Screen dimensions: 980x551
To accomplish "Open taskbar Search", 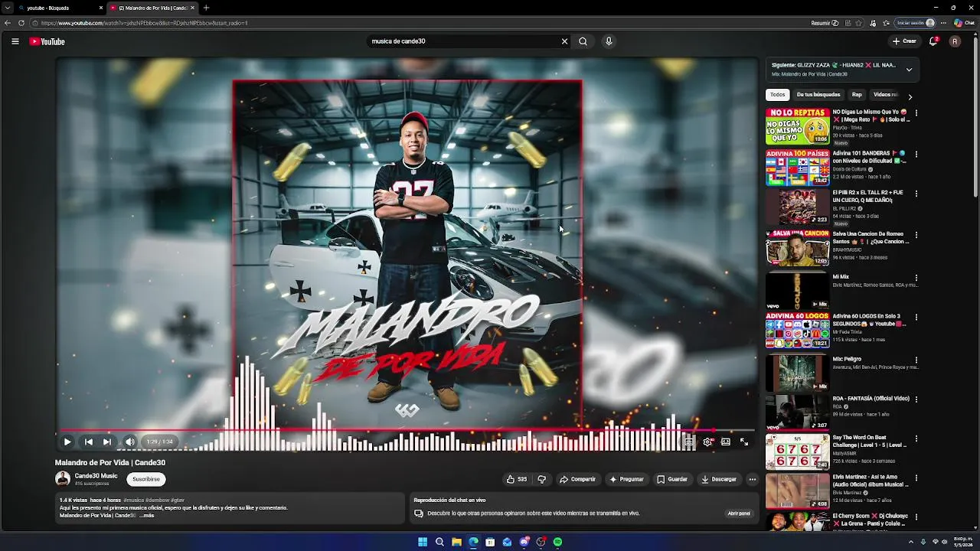I will pos(439,542).
